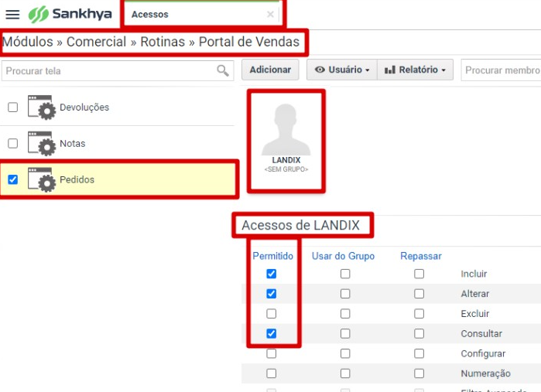The width and height of the screenshot is (541, 392).
Task: Switch to the Acessos tab
Action: (150, 15)
